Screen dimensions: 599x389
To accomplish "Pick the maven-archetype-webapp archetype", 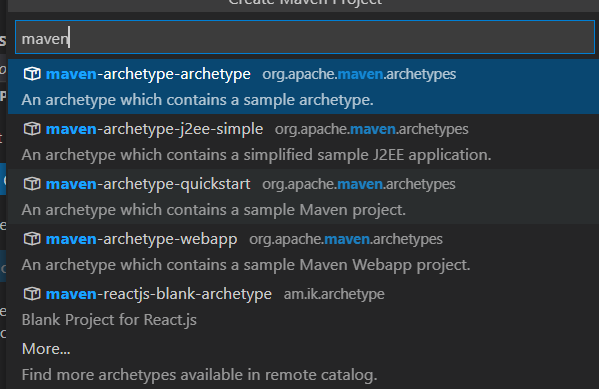I will pyautogui.click(x=303, y=251).
